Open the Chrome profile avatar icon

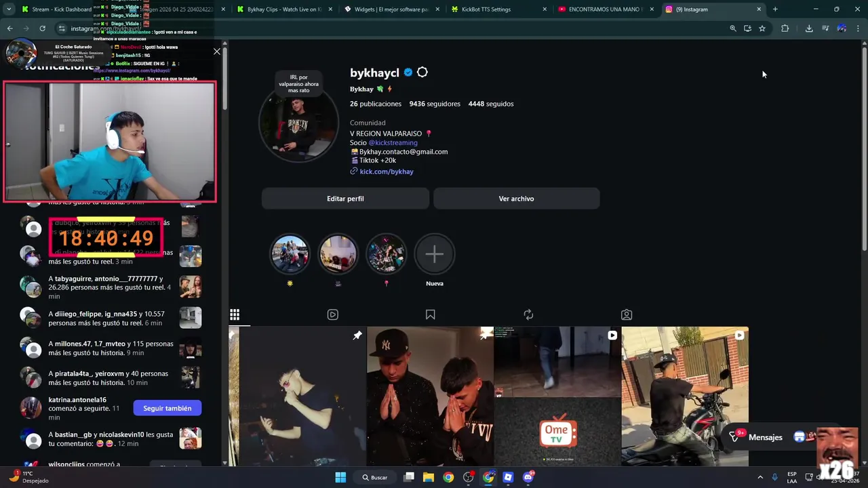pyautogui.click(x=842, y=28)
